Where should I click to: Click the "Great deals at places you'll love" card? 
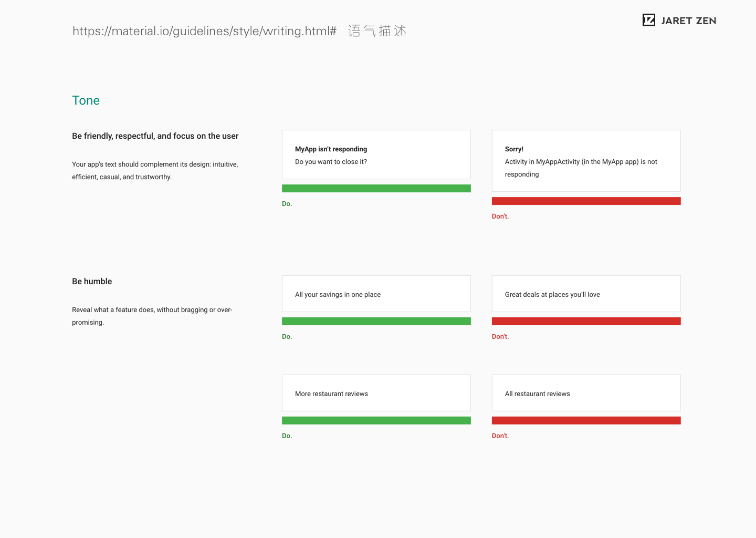[x=586, y=294]
